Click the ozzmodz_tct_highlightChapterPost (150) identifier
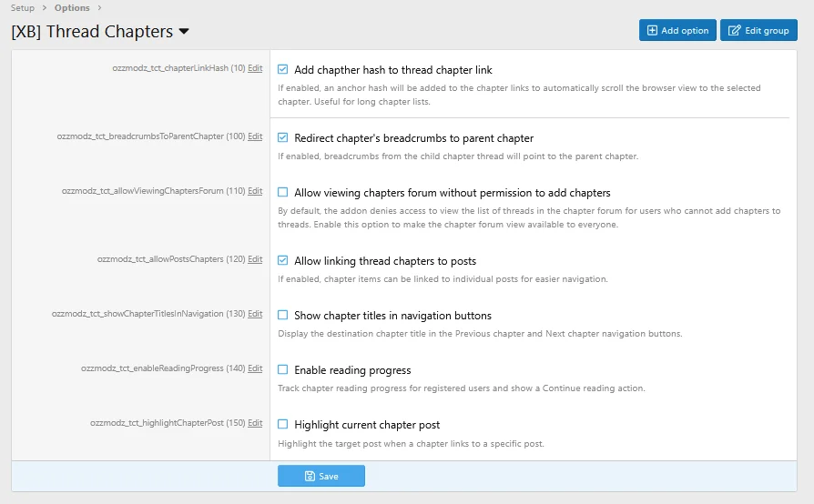This screenshot has height=504, width=814. pyautogui.click(x=168, y=423)
